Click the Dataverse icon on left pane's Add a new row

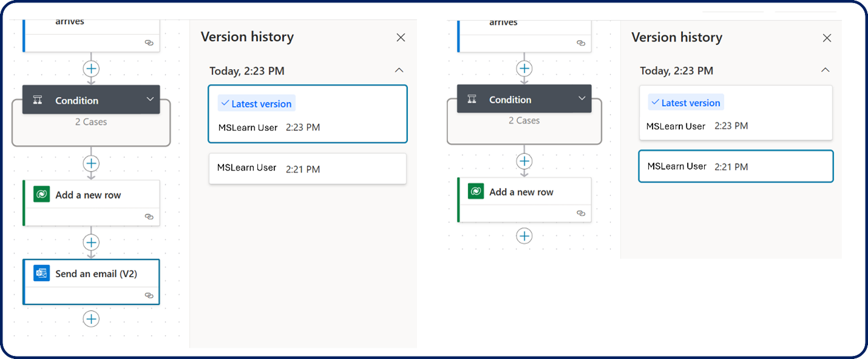point(41,195)
